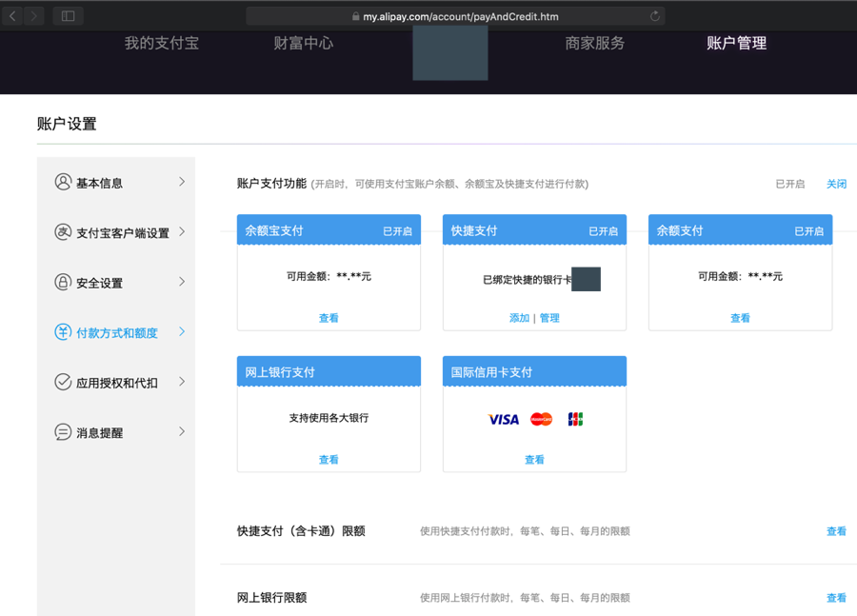The image size is (857, 616).
Task: Toggle the browser sidebar button
Action: [68, 16]
